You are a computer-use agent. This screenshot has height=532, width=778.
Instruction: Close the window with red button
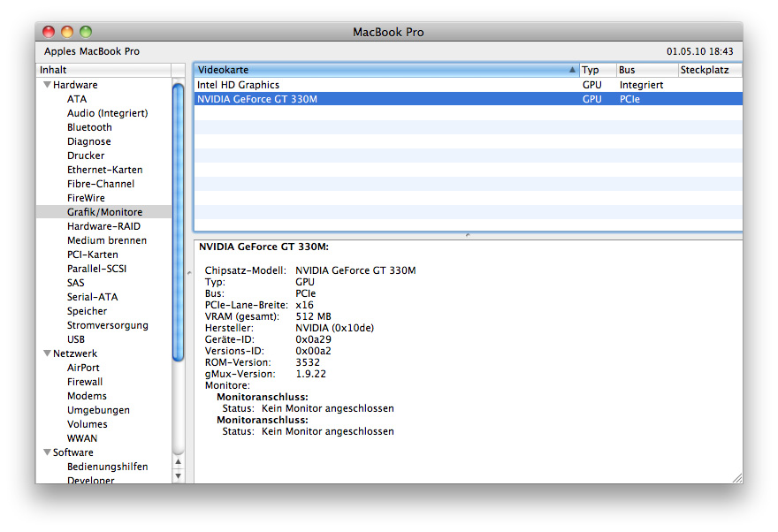click(49, 32)
